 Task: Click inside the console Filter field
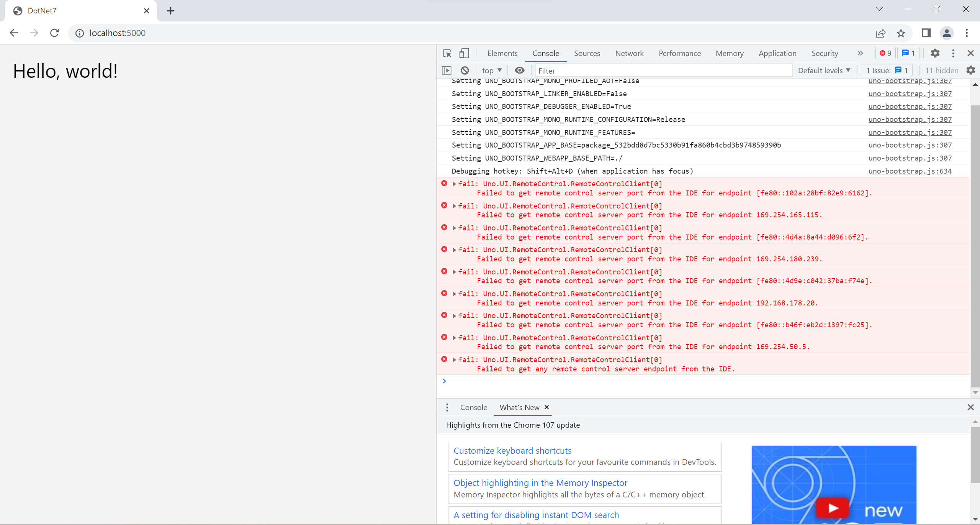coord(651,71)
